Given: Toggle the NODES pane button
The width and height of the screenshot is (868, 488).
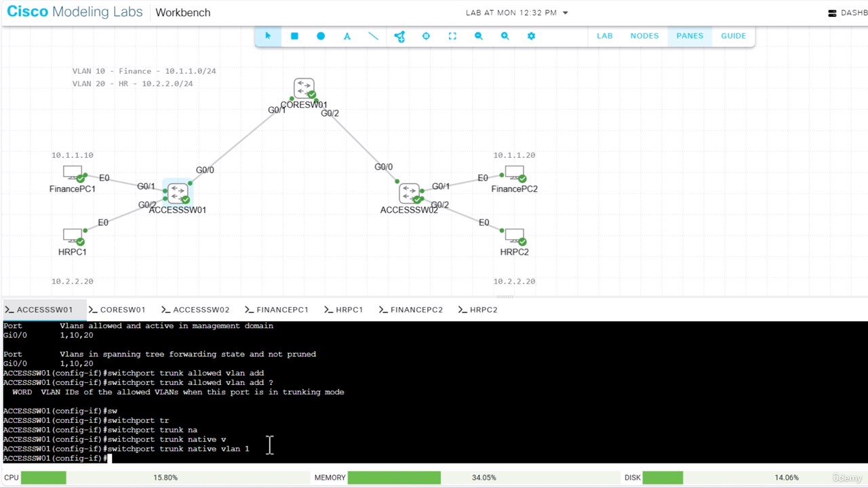Looking at the screenshot, I should (x=644, y=36).
